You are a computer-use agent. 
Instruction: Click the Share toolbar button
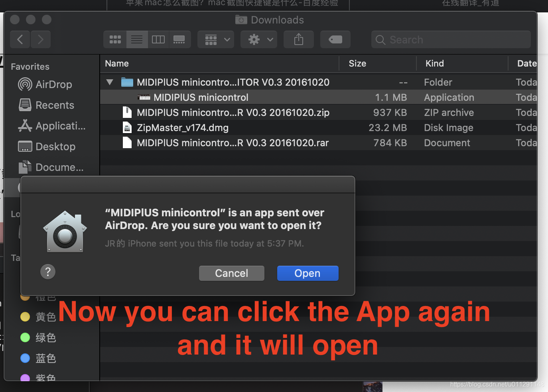[x=299, y=39]
